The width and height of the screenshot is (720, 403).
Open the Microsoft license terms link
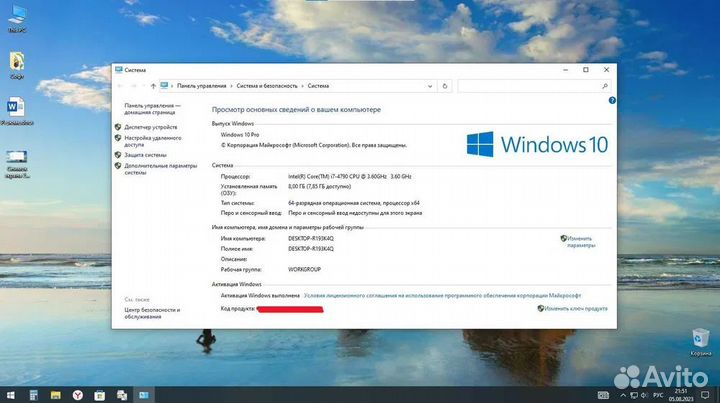coord(421,296)
